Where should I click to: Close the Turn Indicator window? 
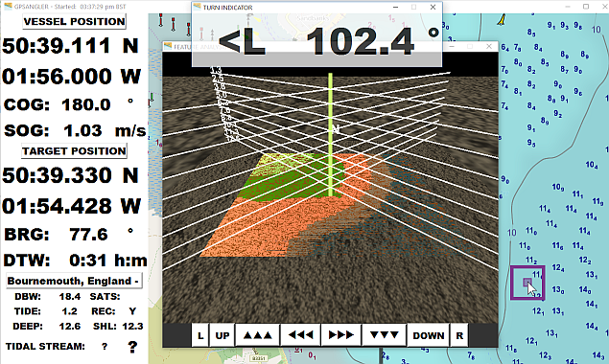click(433, 7)
